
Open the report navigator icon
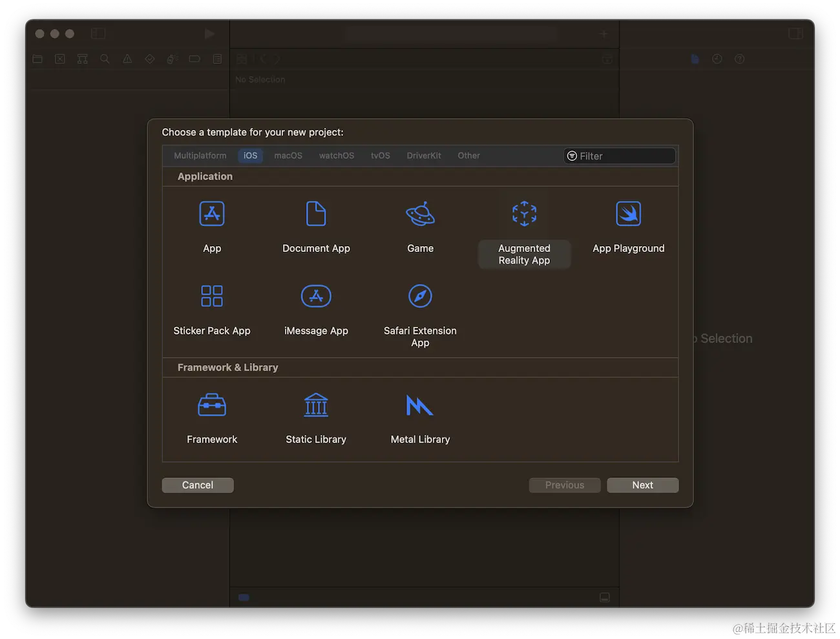[x=217, y=59]
